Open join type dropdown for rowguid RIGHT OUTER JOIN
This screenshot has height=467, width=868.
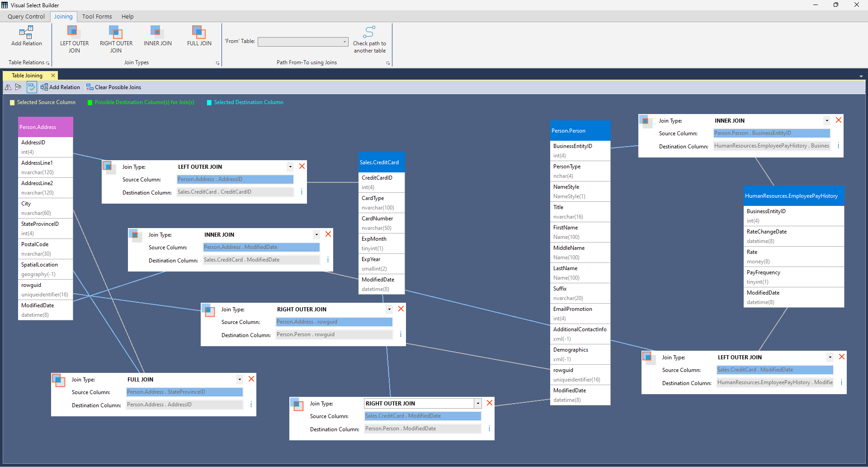(x=389, y=310)
